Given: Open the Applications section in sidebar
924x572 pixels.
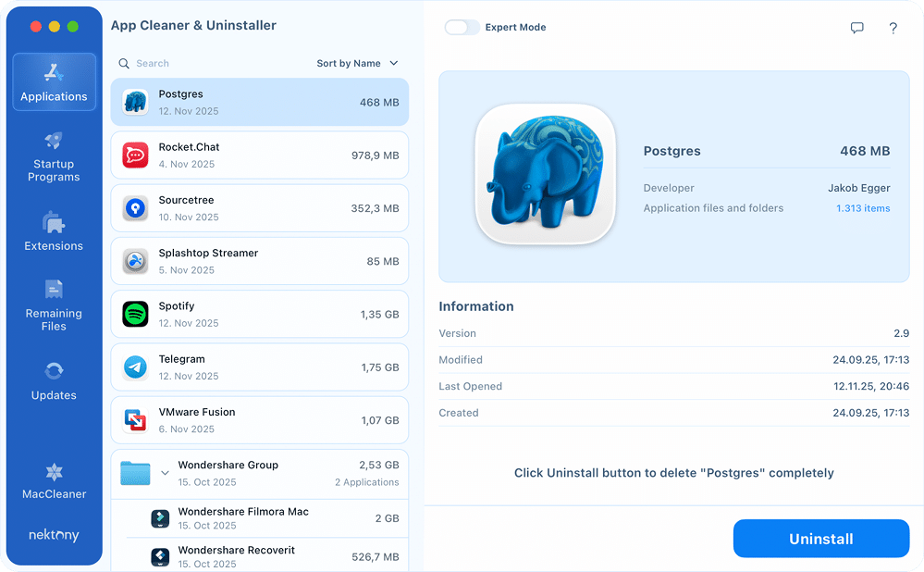Looking at the screenshot, I should [54, 82].
